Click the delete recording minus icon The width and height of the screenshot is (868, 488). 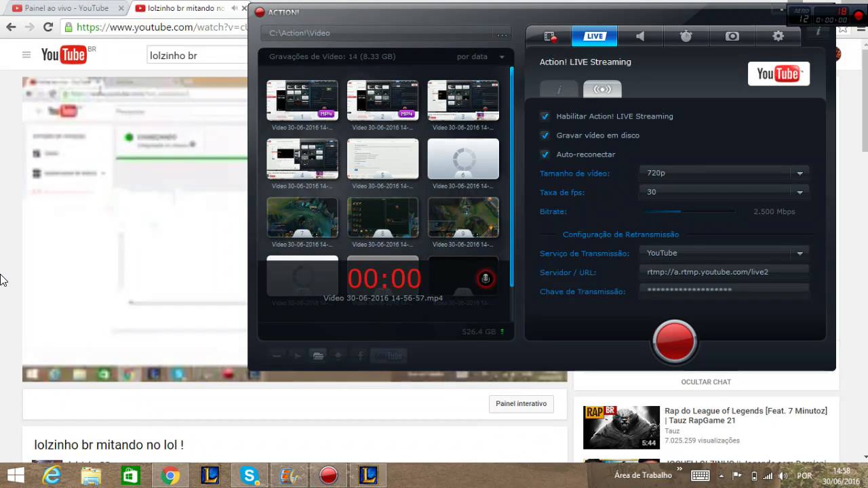(x=277, y=355)
